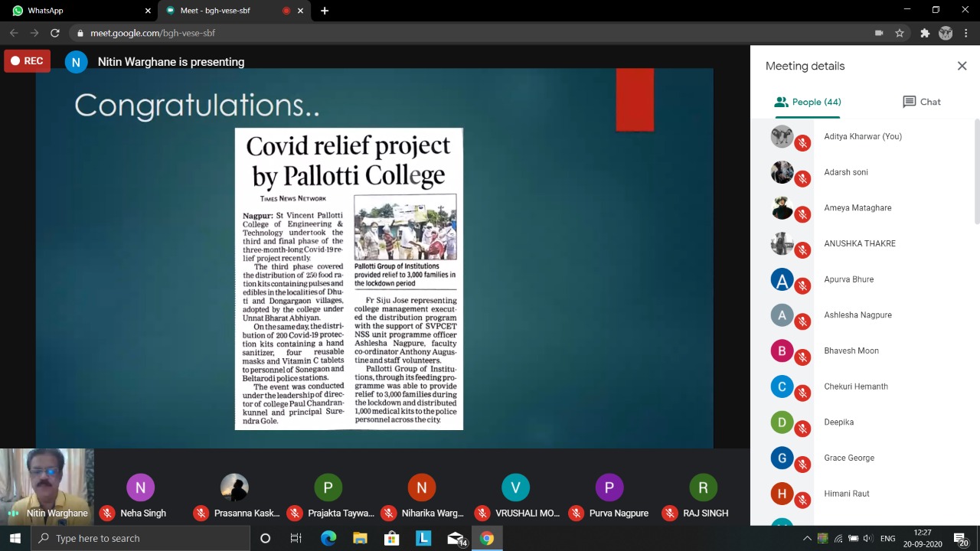
Task: Open the Windows Start menu
Action: (15, 538)
